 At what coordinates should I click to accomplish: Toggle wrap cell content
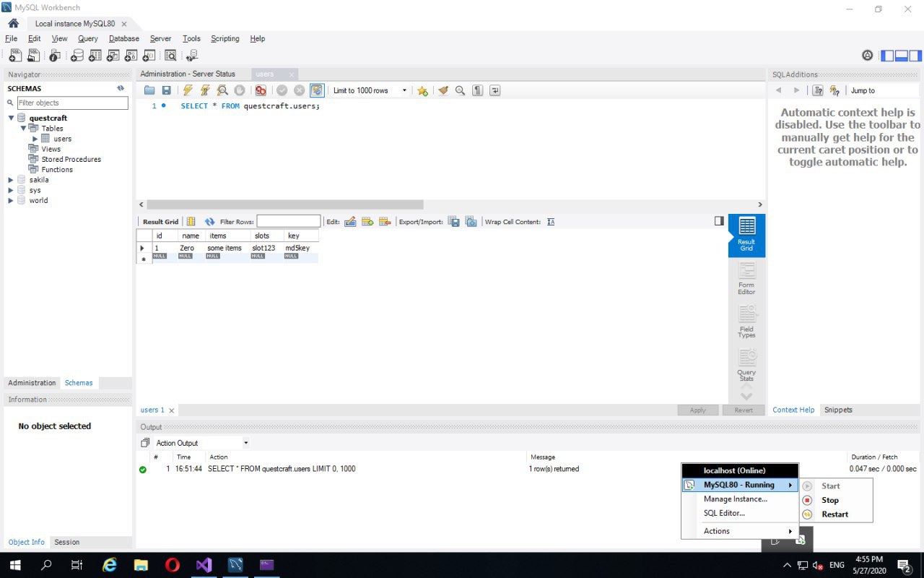pos(551,222)
